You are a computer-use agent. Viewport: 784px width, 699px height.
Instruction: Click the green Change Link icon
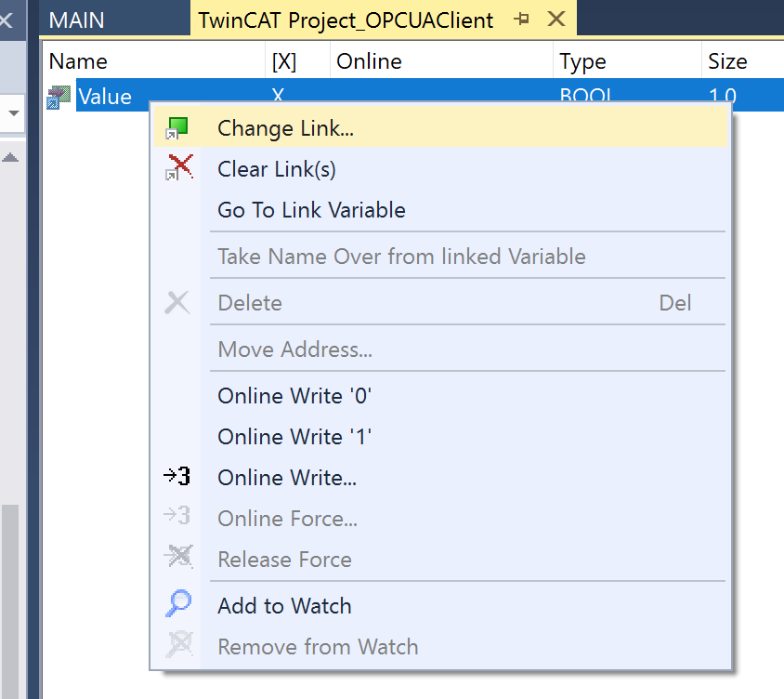pos(177,128)
